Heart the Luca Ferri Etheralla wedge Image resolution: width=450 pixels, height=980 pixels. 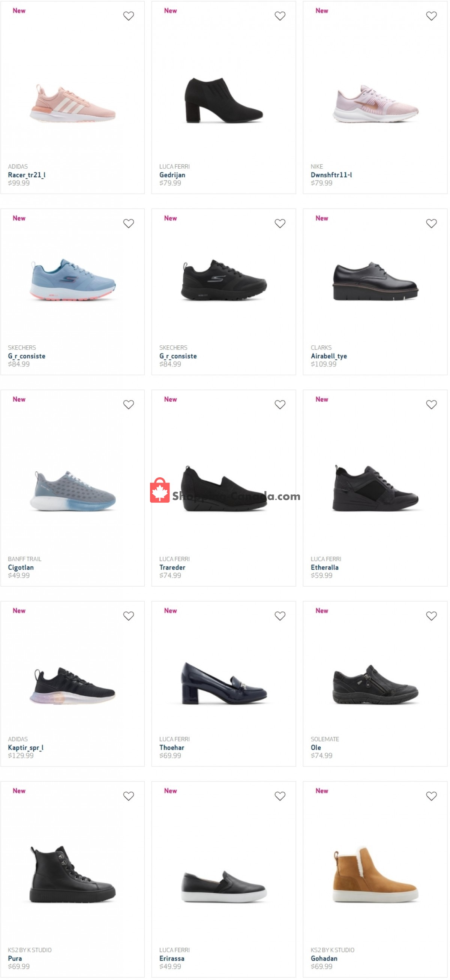pyautogui.click(x=432, y=405)
